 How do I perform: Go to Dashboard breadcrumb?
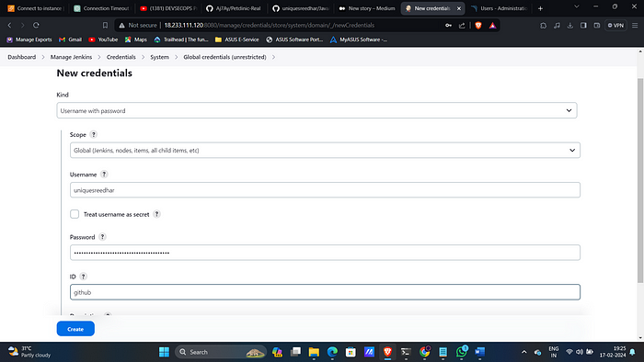click(22, 57)
